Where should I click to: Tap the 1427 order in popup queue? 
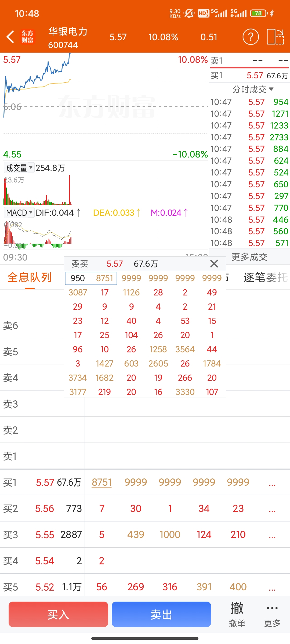pos(104,363)
